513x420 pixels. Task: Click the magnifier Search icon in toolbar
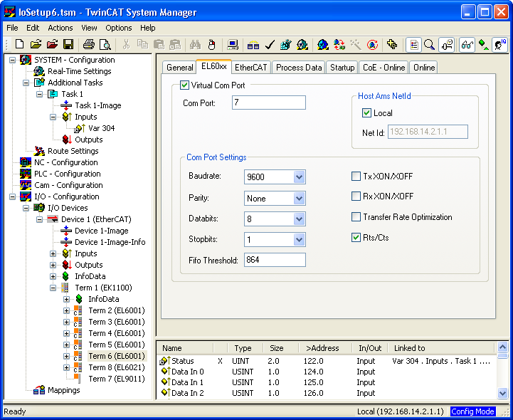pos(429,44)
